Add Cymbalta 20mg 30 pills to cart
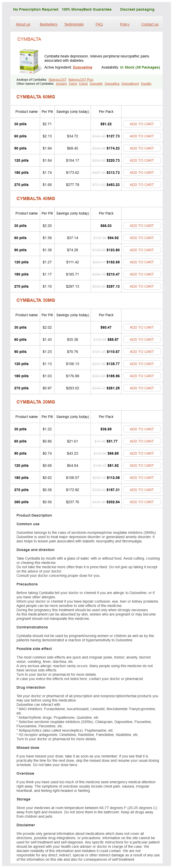173x868 pixels. click(142, 429)
